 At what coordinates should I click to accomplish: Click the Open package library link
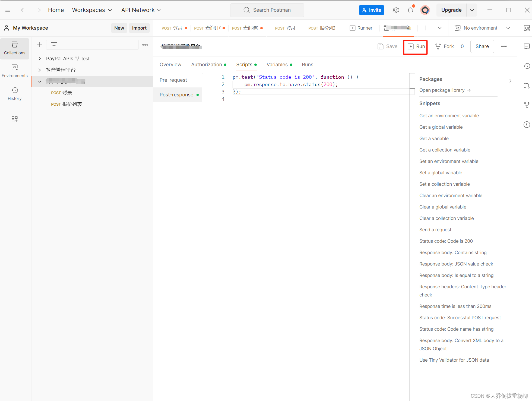coord(442,90)
